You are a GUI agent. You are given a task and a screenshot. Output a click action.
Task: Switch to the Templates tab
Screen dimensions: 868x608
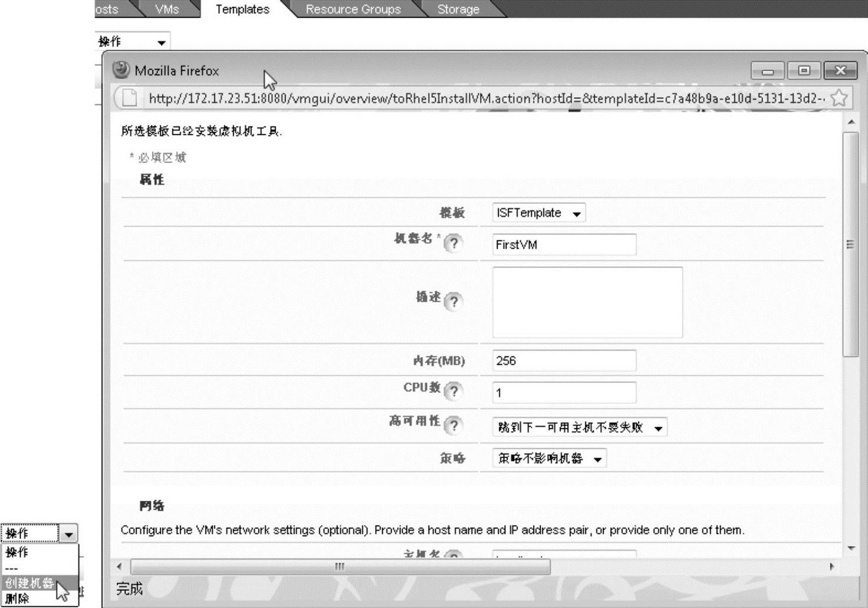[242, 9]
